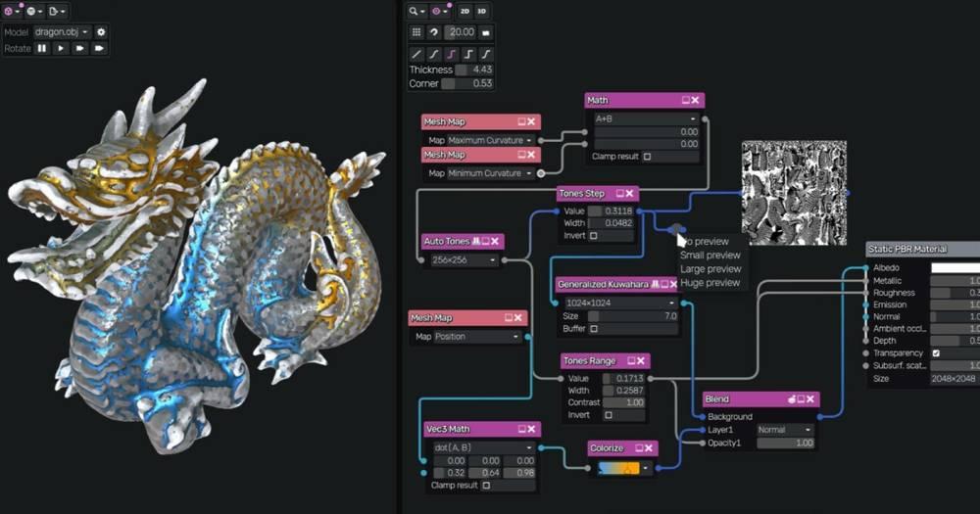Choose Large preview from the menu
Viewport: 980px width, 514px height.
(x=710, y=268)
